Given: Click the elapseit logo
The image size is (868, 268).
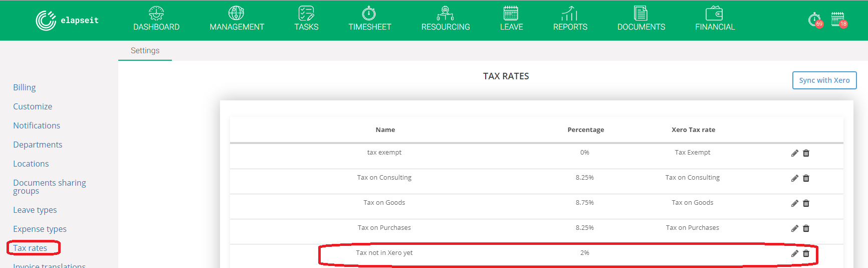Looking at the screenshot, I should tap(67, 21).
